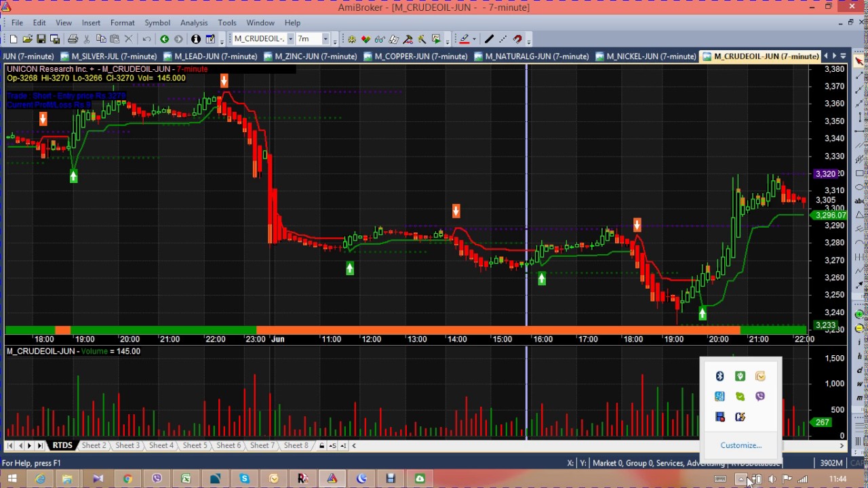This screenshot has height=488, width=868.
Task: Switch to M_COPPER-JUN chart tab
Action: (x=415, y=56)
